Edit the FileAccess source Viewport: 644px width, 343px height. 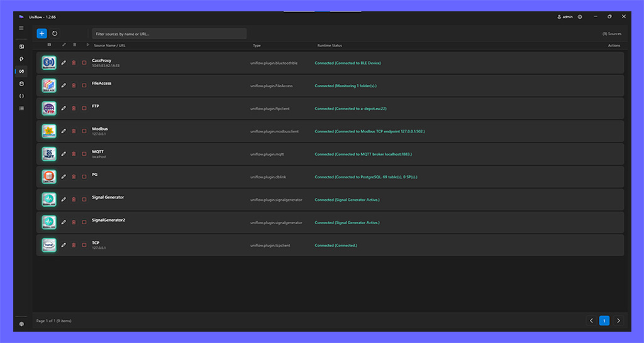64,85
